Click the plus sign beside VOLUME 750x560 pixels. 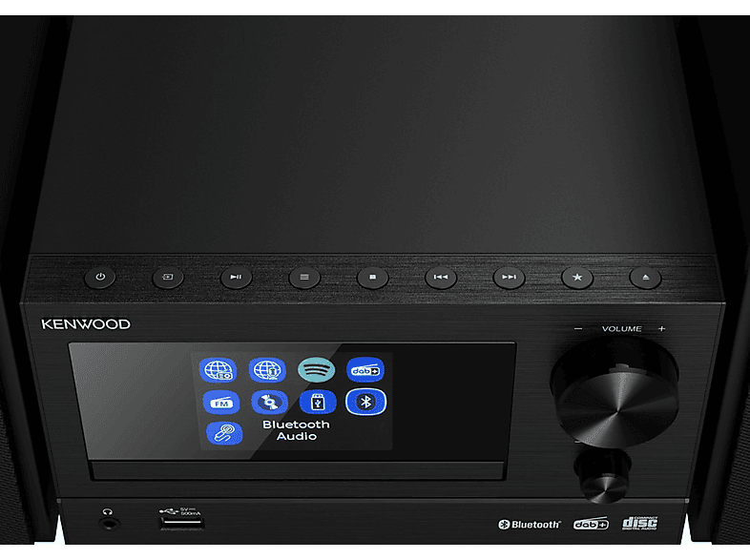tap(661, 328)
